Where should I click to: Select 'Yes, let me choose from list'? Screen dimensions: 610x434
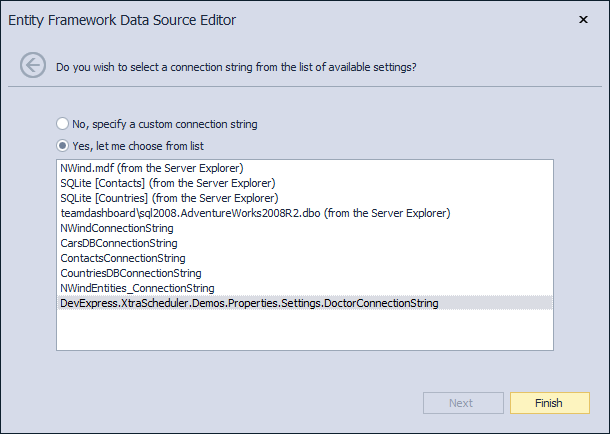[x=63, y=145]
